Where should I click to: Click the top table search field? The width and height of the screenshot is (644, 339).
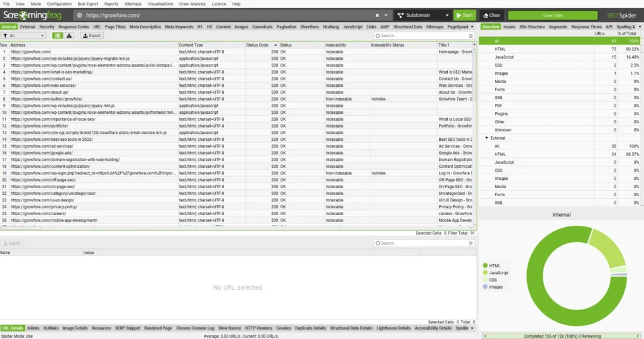tap(421, 36)
